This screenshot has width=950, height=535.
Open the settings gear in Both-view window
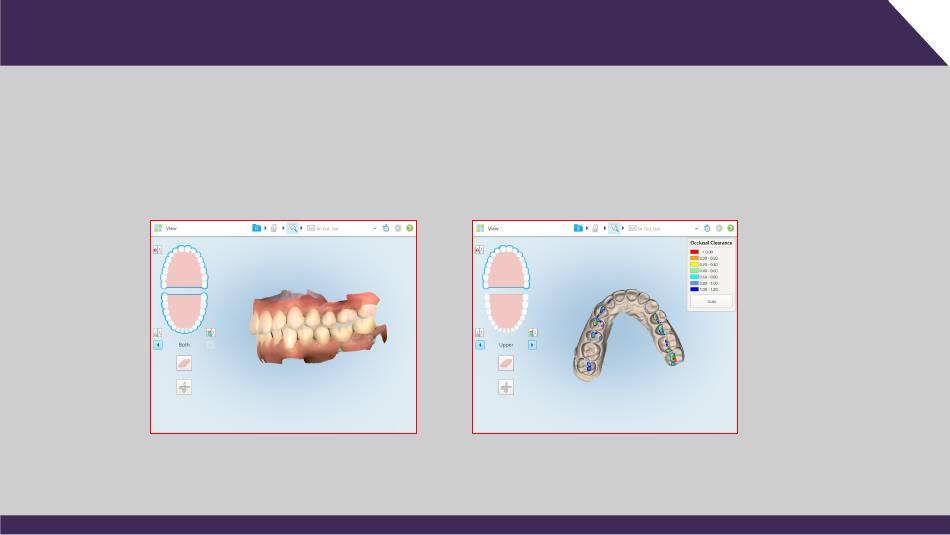398,228
